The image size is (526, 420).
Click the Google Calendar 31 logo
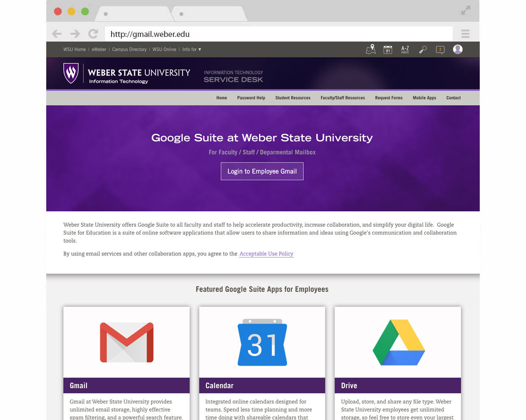tap(262, 342)
